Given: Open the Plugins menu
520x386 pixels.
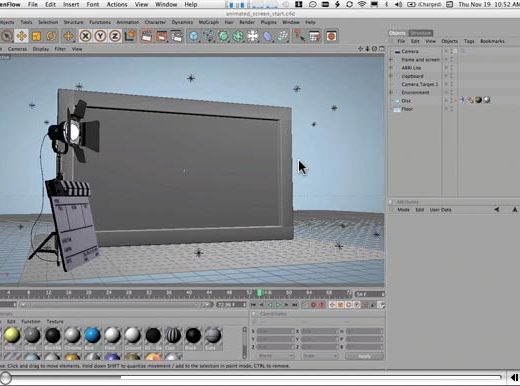Looking at the screenshot, I should click(x=269, y=22).
